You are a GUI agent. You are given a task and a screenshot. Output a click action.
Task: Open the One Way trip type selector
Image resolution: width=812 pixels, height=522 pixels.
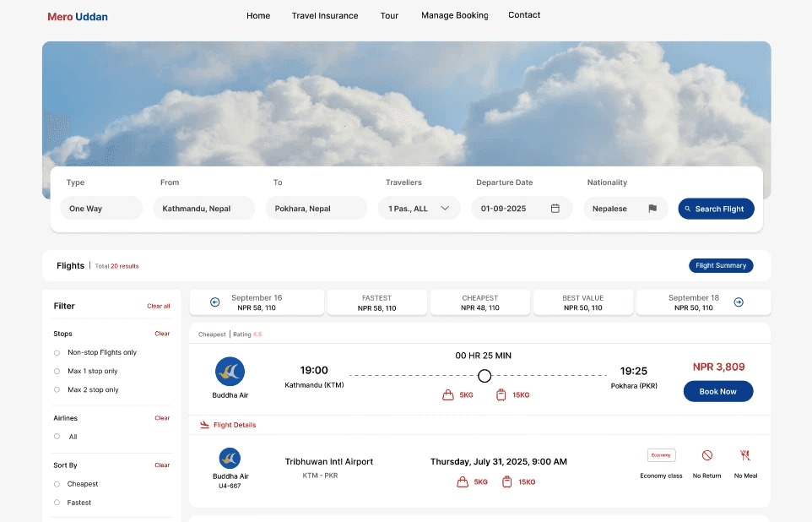tap(101, 209)
